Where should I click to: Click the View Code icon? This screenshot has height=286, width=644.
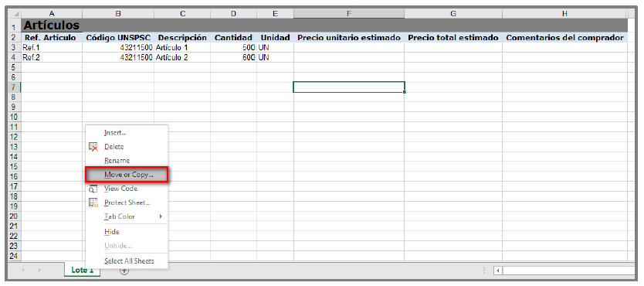(x=93, y=189)
